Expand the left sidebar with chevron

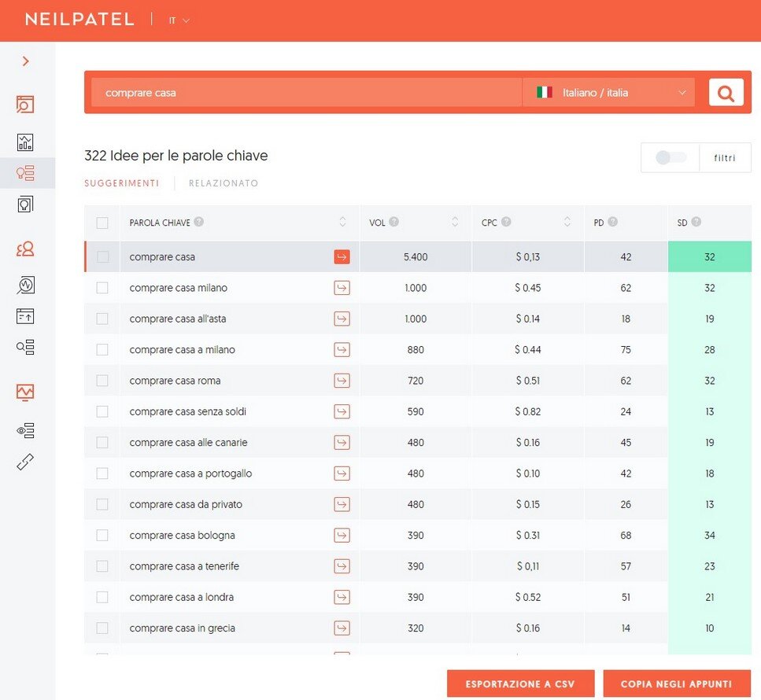click(x=26, y=61)
